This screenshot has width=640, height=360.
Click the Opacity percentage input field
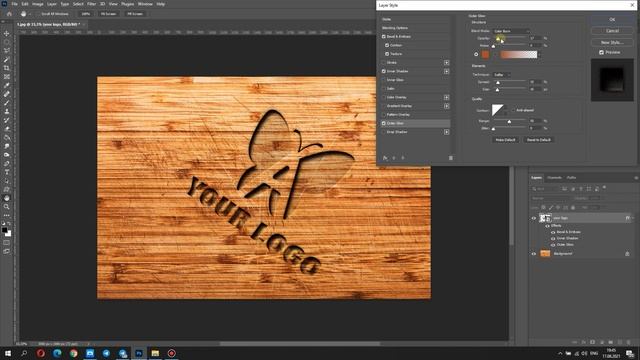[536, 38]
